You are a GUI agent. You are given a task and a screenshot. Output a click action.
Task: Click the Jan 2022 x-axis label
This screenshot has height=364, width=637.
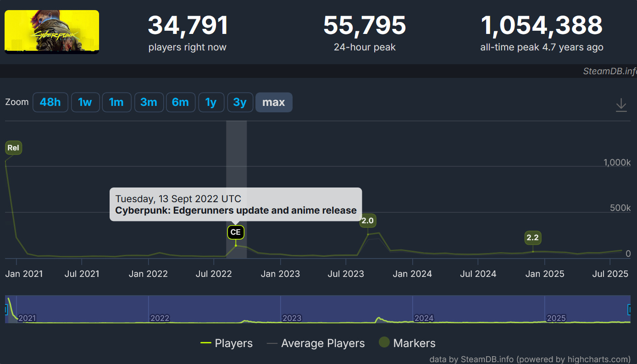click(x=148, y=274)
